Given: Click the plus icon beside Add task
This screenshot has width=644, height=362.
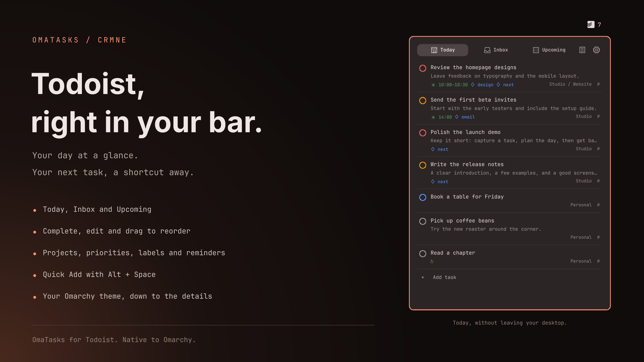Looking at the screenshot, I should (x=423, y=277).
